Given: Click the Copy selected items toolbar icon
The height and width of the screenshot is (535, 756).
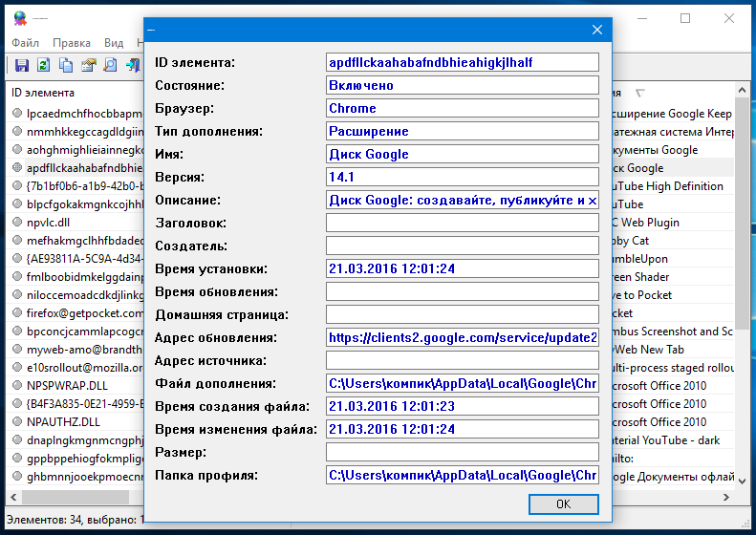Looking at the screenshot, I should (66, 65).
